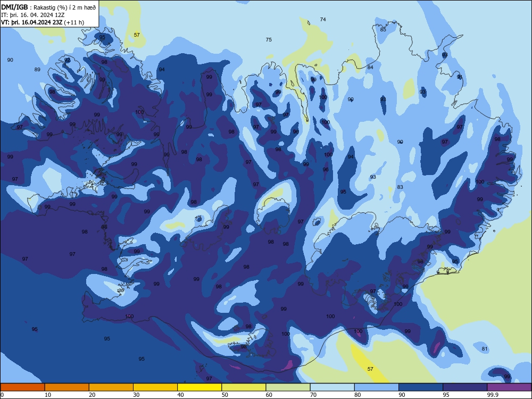Click the legend tick label 10
The image size is (532, 399).
pos(48,395)
